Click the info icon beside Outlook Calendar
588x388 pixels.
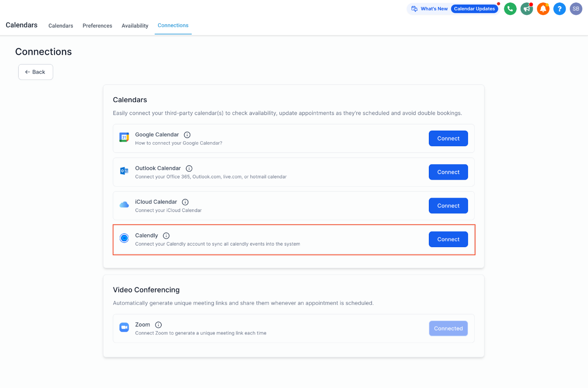(x=189, y=168)
